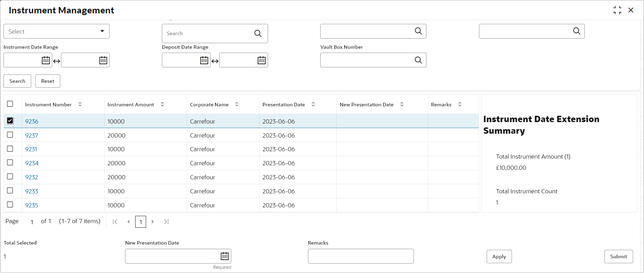Screen dimensions: 644x273
Task: Select page 1 in pagination
Action: (141, 222)
